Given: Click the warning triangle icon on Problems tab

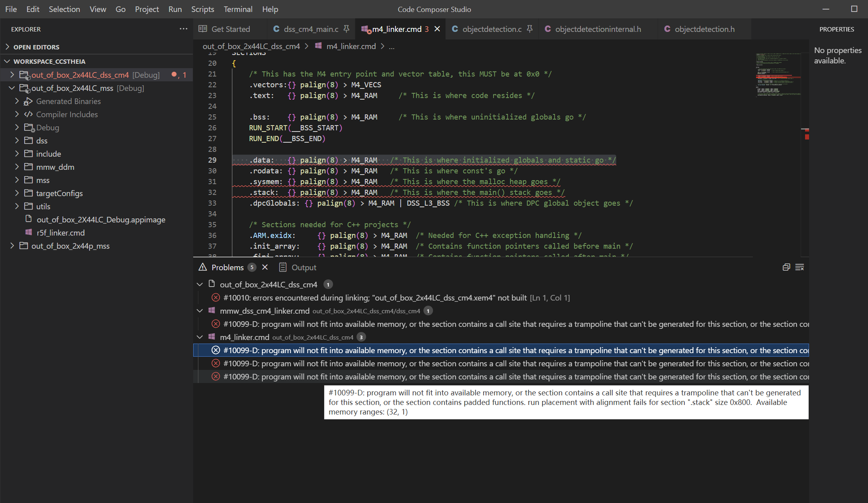Looking at the screenshot, I should [x=203, y=267].
